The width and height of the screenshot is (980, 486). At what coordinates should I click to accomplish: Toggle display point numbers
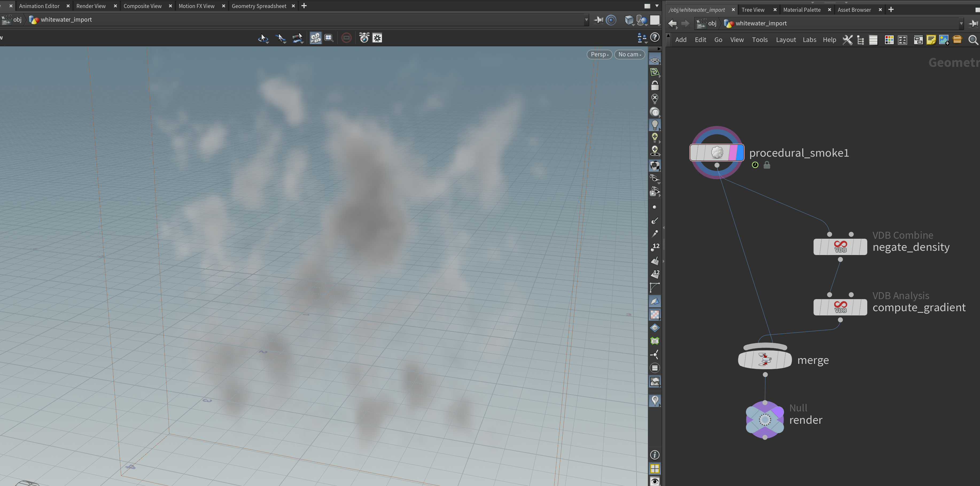pos(654,247)
